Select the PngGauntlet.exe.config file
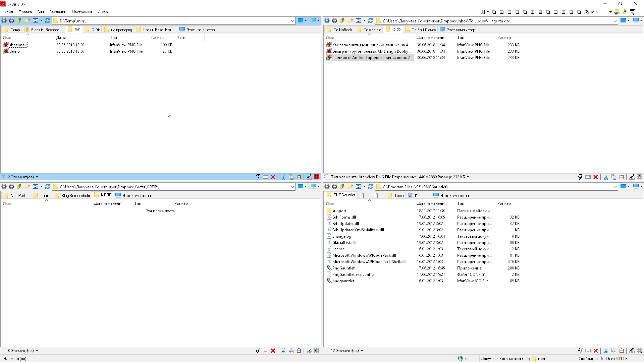 (x=353, y=274)
